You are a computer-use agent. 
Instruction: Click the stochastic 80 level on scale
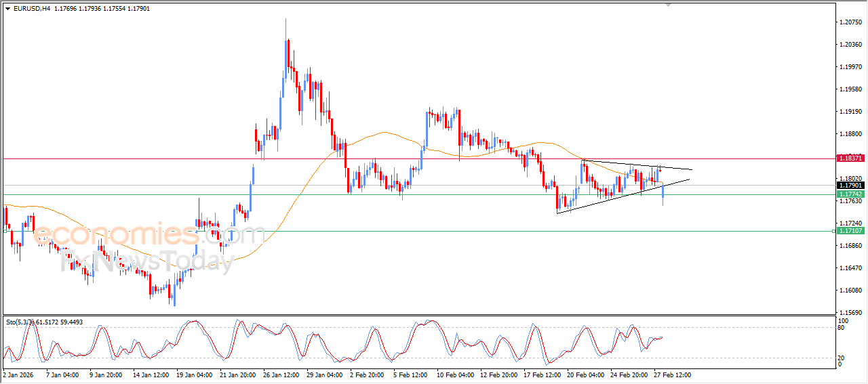[842, 328]
